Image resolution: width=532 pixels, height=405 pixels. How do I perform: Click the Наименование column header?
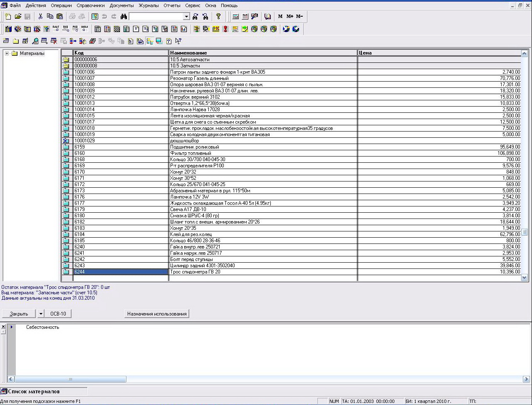coord(263,53)
